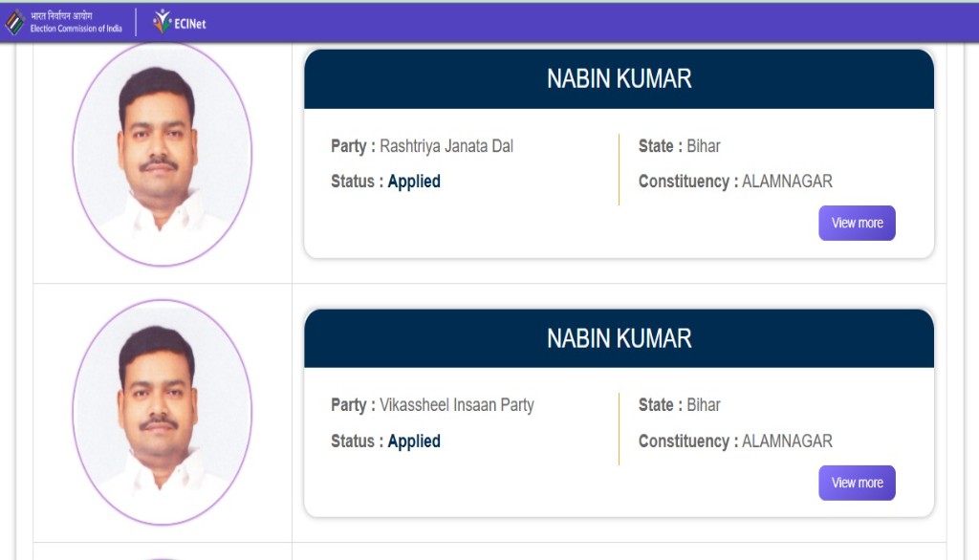Select NABIN KUMAR header of Rashtriya Janata Dal card
Image resolution: width=979 pixels, height=560 pixels.
tap(619, 78)
